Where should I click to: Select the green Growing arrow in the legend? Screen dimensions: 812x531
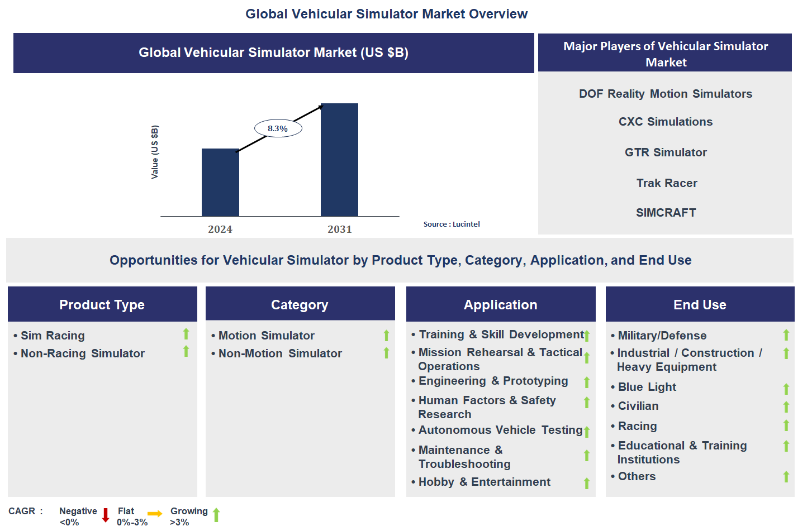216,515
